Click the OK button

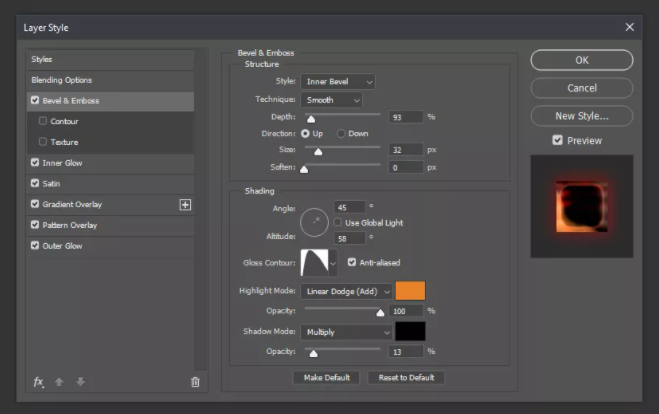click(582, 60)
